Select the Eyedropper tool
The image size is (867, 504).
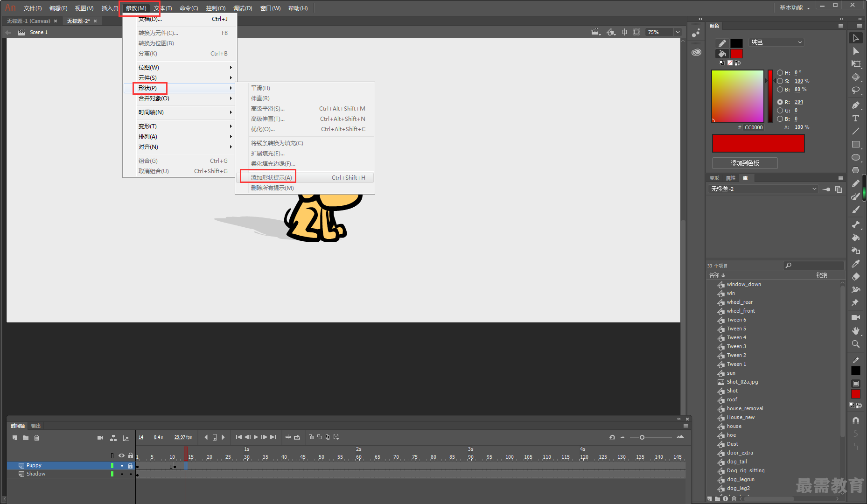[855, 264]
